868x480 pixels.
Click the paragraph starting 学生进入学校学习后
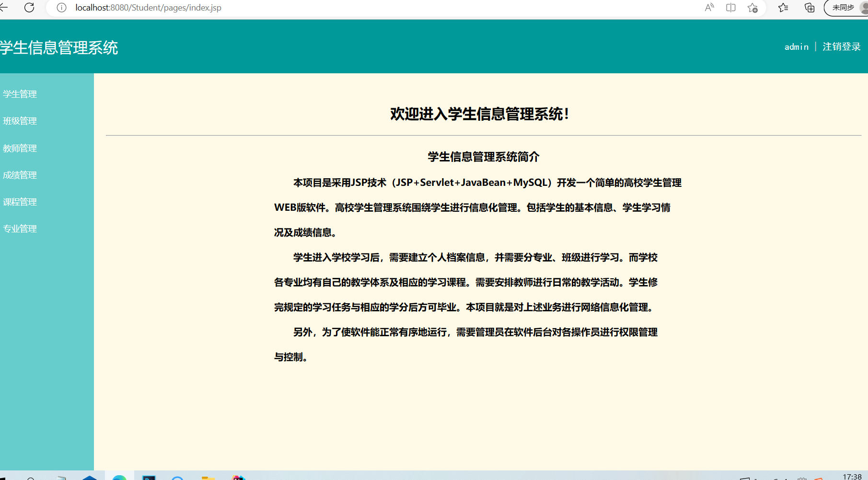click(x=466, y=282)
